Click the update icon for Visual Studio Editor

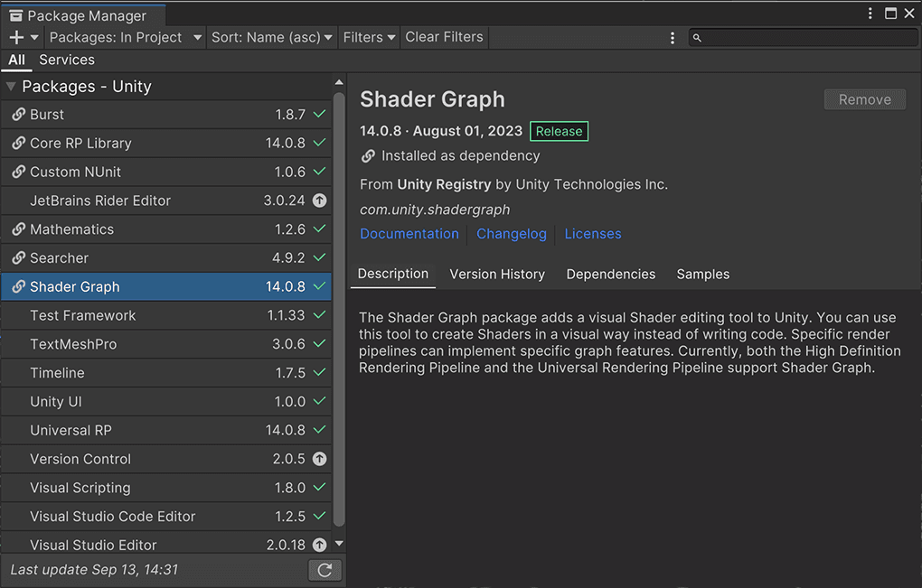(319, 545)
